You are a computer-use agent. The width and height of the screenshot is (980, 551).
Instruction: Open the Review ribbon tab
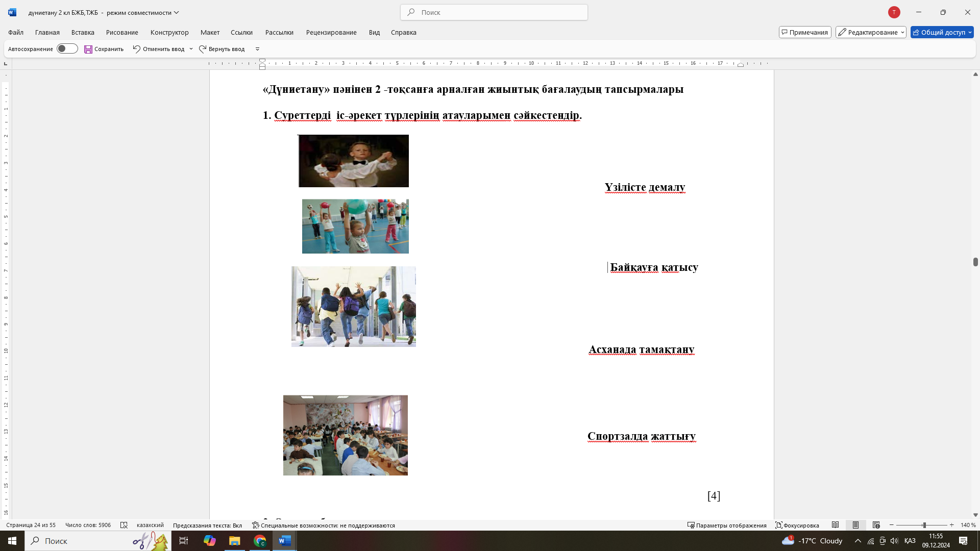(x=331, y=32)
